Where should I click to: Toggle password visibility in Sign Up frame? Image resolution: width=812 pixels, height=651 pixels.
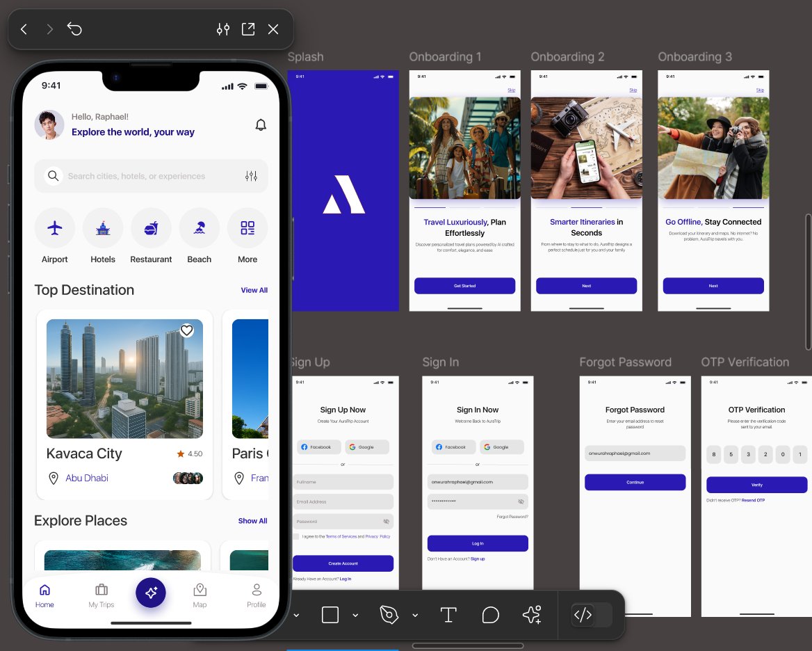click(387, 522)
